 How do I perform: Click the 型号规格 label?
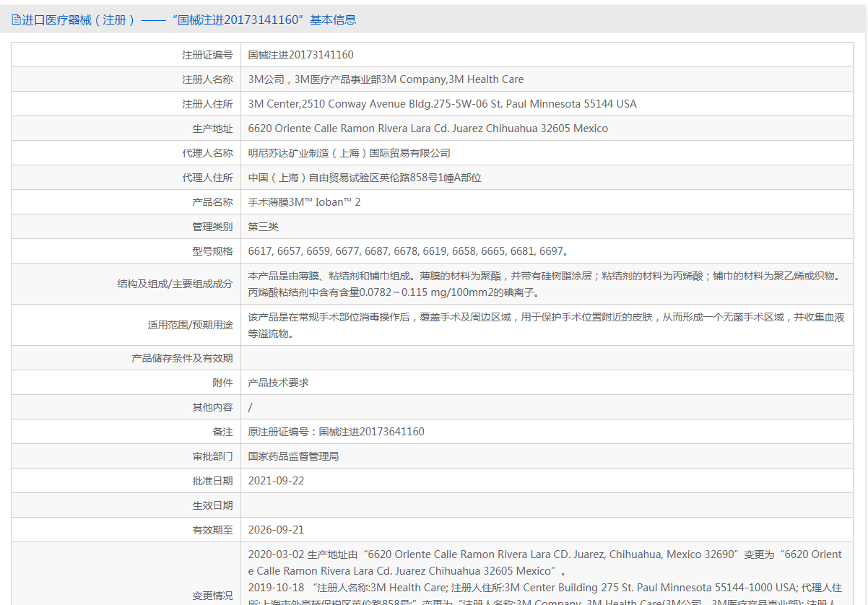[x=212, y=251]
